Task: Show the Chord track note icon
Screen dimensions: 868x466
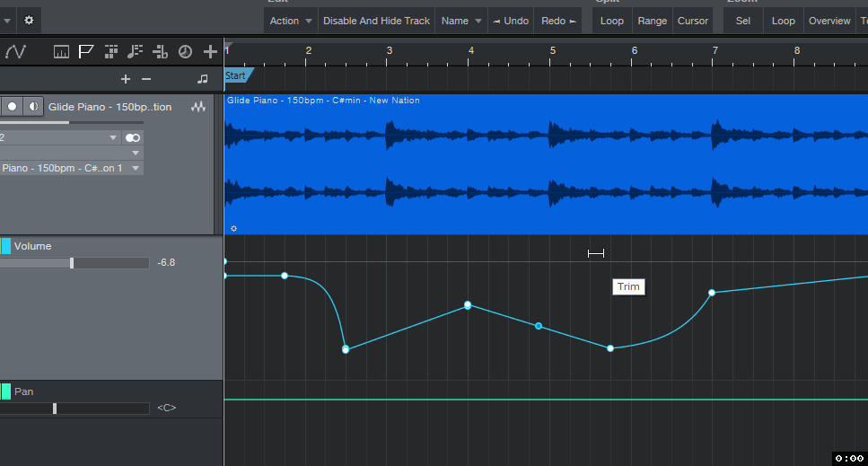Action: pos(135,52)
